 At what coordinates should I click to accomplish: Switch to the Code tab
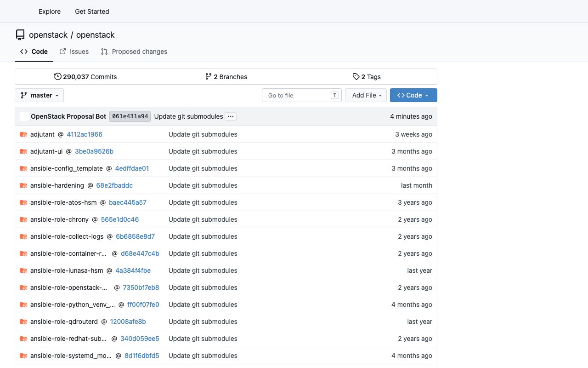34,52
